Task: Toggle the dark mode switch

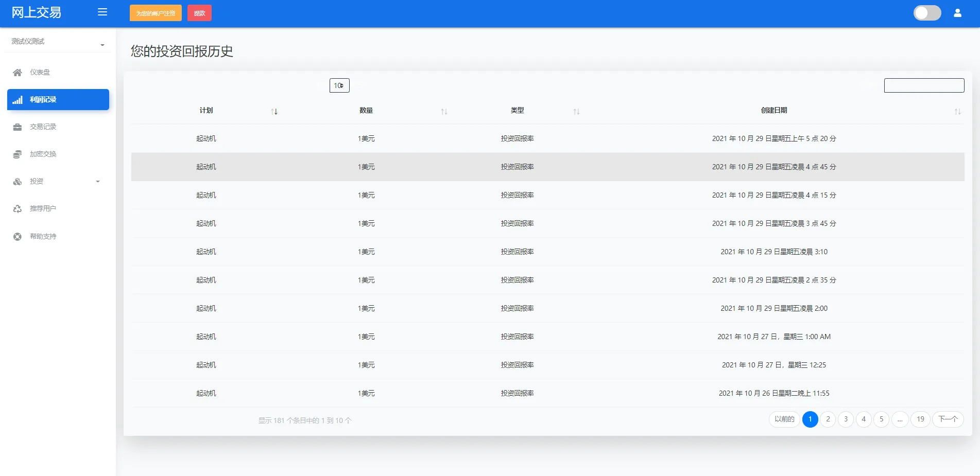Action: tap(927, 13)
